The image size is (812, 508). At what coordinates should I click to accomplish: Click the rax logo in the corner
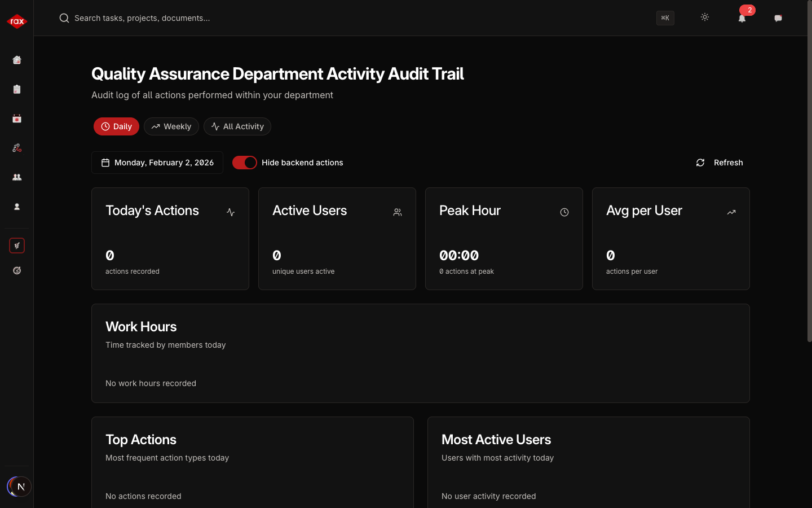point(16,21)
